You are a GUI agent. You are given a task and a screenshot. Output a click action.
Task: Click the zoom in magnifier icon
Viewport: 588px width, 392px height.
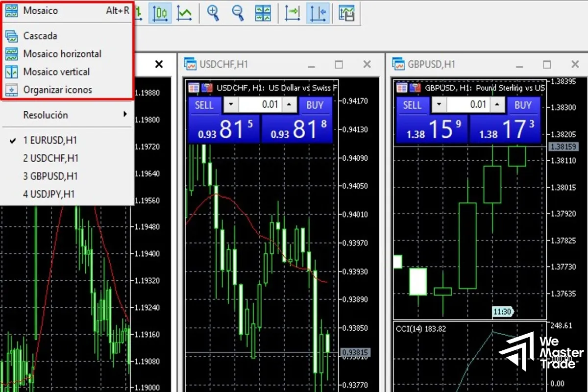pyautogui.click(x=213, y=13)
